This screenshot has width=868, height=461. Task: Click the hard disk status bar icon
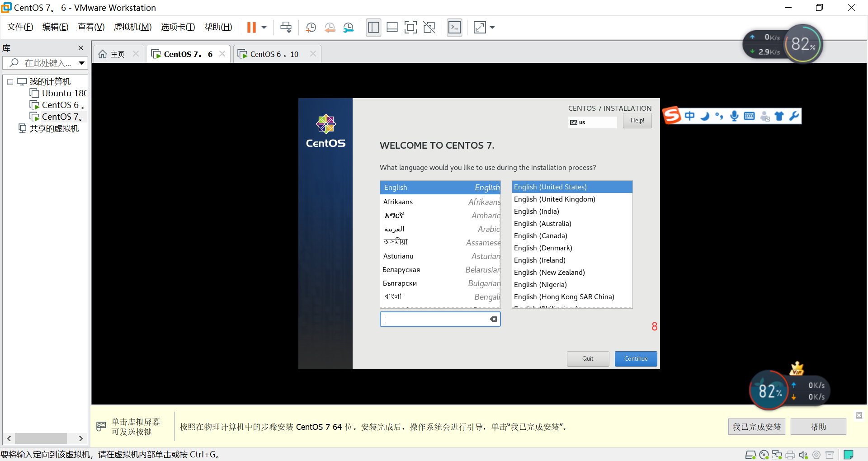pyautogui.click(x=750, y=455)
